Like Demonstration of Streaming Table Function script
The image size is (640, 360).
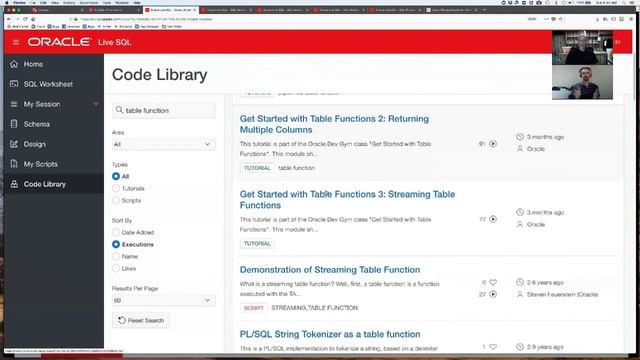pos(493,282)
